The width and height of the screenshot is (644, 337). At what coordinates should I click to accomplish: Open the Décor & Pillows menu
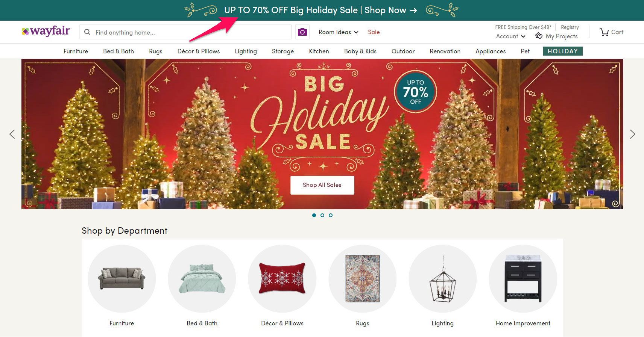coord(199,51)
